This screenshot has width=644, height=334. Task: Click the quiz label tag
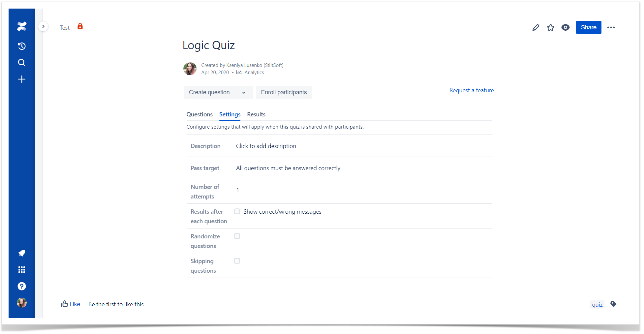click(597, 305)
